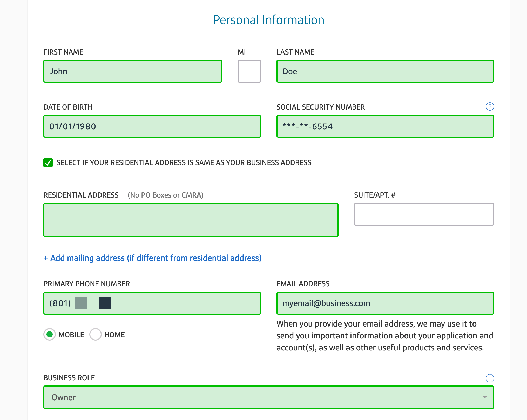This screenshot has height=420, width=527.
Task: Click the MOBILE label text
Action: [x=71, y=335]
